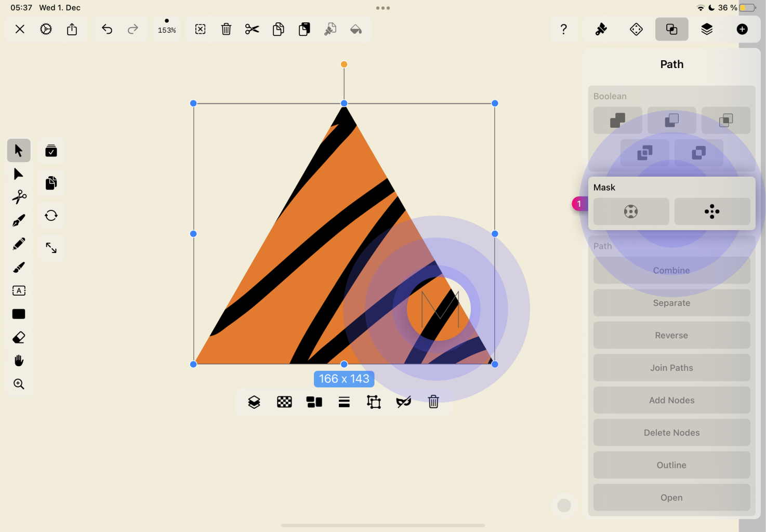Tap the paste style brush icon
Screen dimensions: 766x532
[x=330, y=30]
